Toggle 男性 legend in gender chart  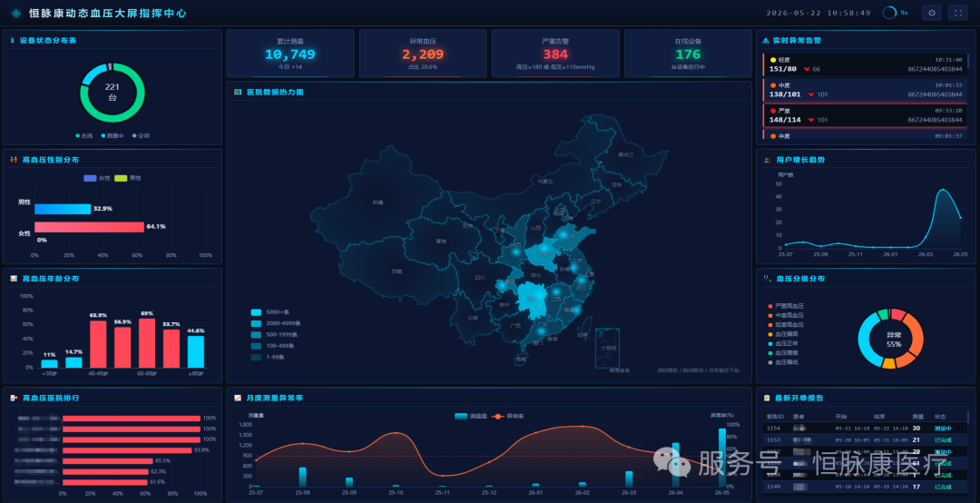pos(128,178)
